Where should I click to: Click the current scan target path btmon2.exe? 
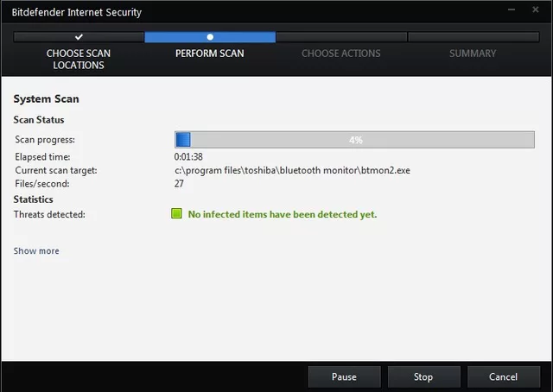(x=292, y=171)
